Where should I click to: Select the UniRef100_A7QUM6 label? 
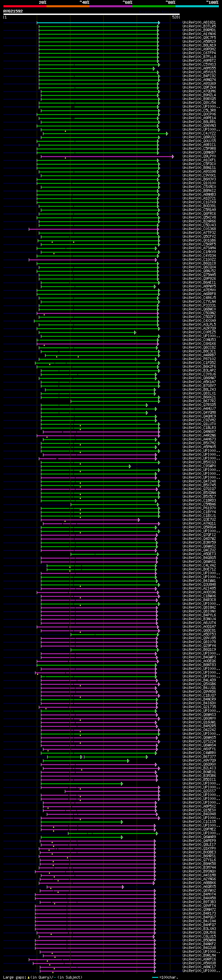(x=199, y=92)
